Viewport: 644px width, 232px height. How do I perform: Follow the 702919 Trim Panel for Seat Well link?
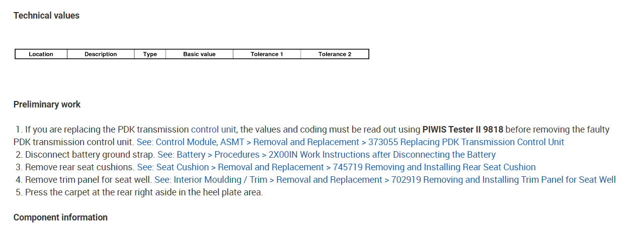(x=385, y=180)
